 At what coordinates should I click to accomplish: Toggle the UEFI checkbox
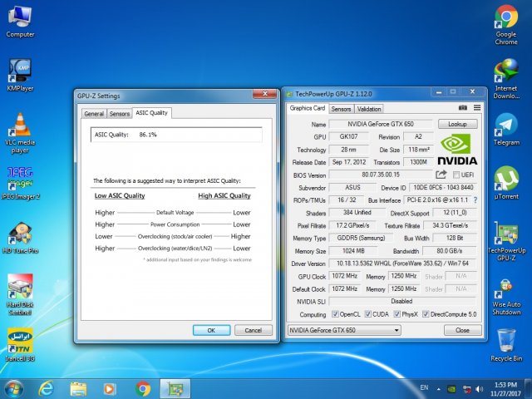click(x=456, y=175)
